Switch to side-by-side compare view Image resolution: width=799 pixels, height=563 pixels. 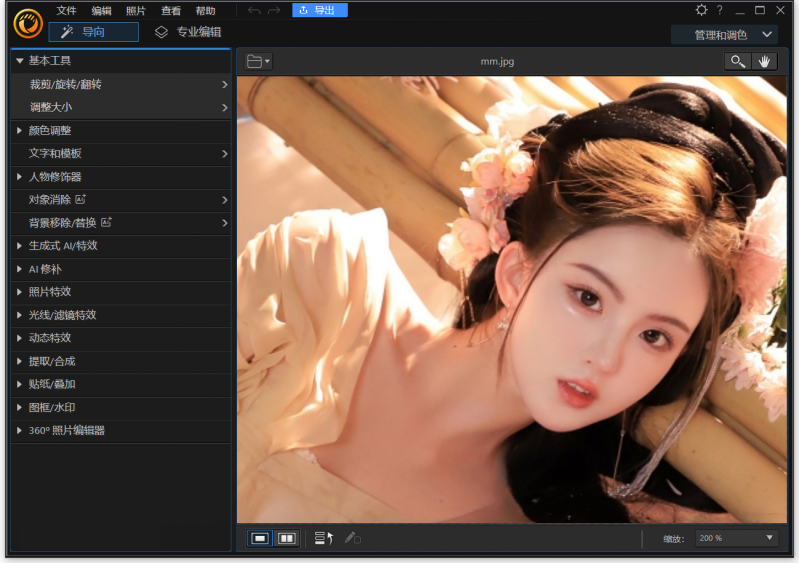[x=287, y=538]
